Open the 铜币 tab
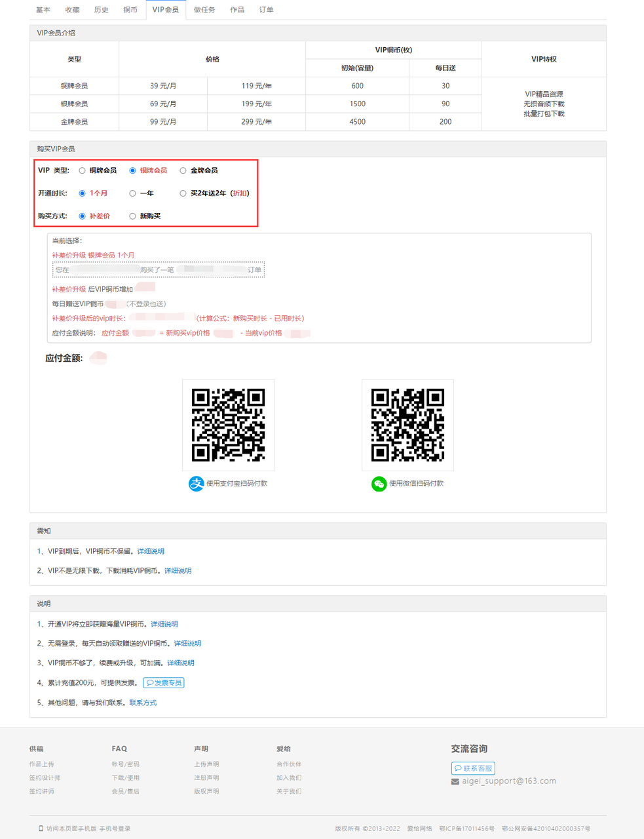644x839 pixels. click(130, 10)
